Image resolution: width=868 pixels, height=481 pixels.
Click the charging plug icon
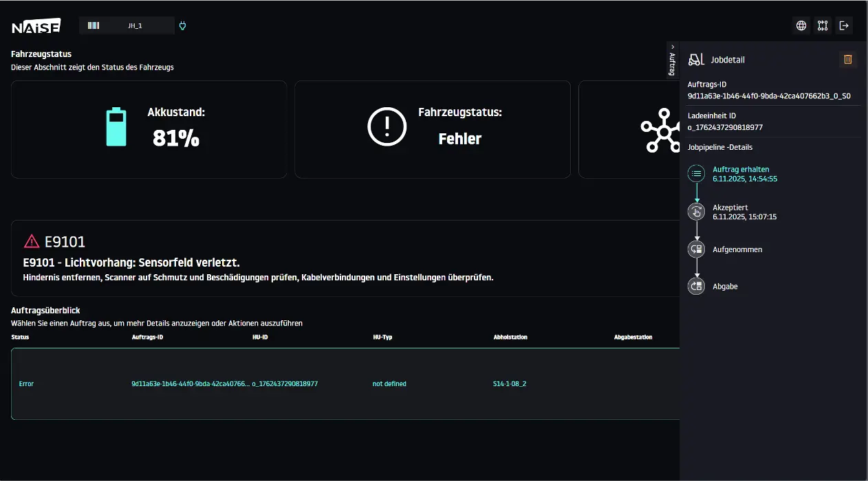[182, 26]
